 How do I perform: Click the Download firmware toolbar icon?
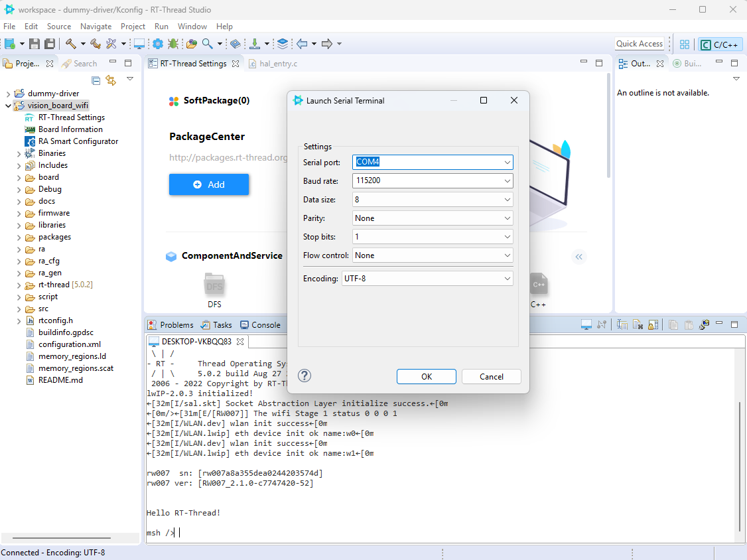coord(255,44)
